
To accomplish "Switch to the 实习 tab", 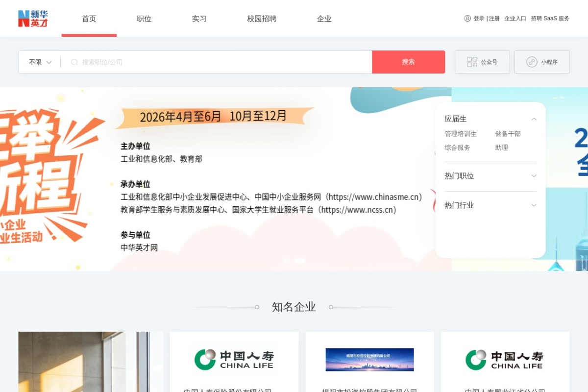I will (x=199, y=19).
